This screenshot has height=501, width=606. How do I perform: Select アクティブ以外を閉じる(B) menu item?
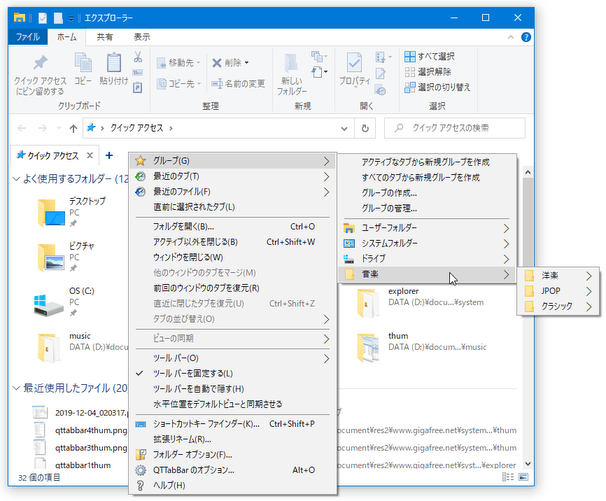(232, 242)
